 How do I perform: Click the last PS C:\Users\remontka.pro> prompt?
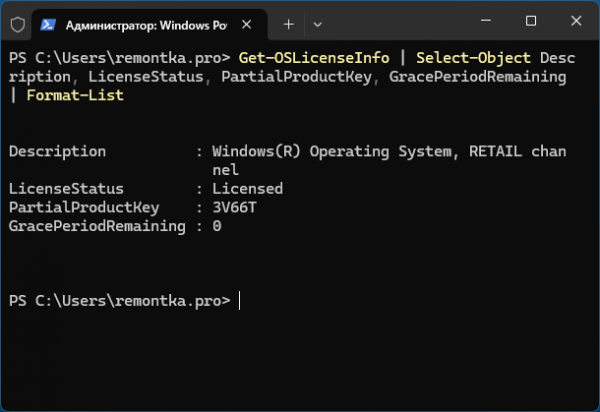119,301
